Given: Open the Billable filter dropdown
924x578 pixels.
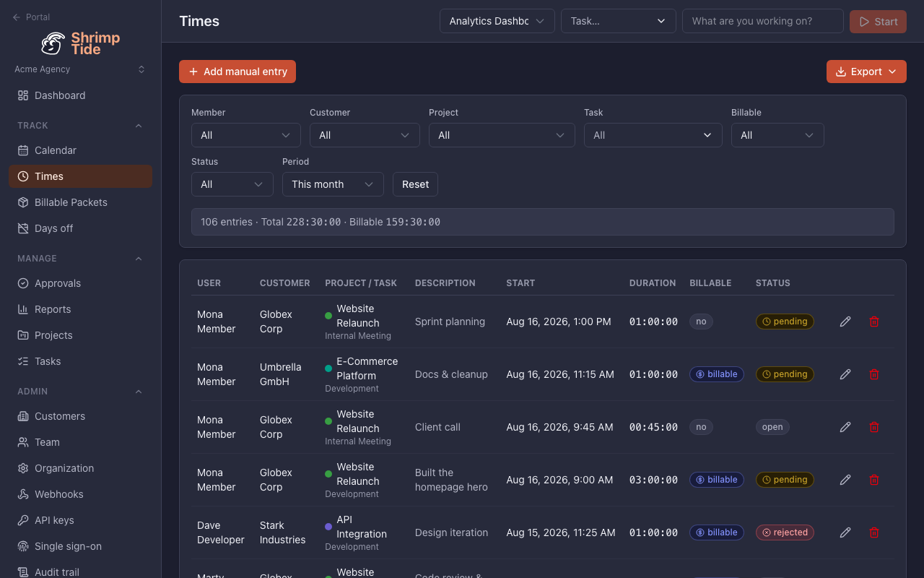Looking at the screenshot, I should (777, 135).
